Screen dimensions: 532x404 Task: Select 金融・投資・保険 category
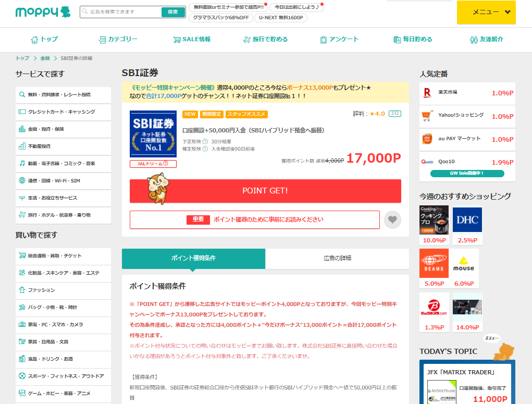[63, 129]
